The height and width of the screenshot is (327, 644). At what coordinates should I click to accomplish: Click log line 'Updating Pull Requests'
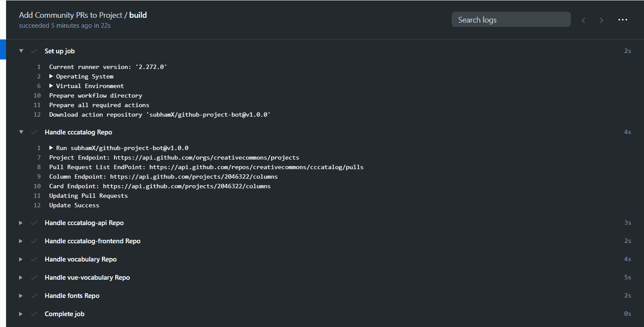coord(88,196)
